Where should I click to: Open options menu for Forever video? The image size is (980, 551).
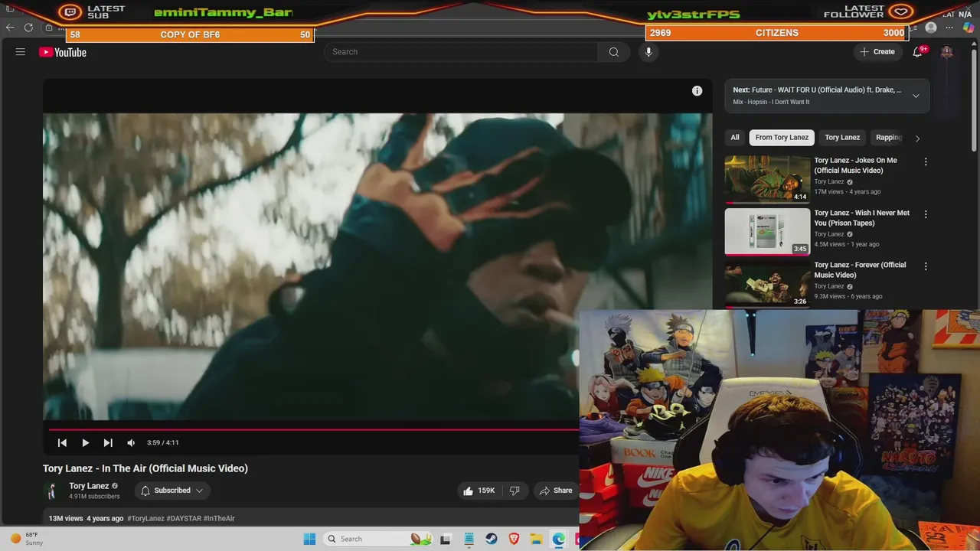tap(926, 266)
